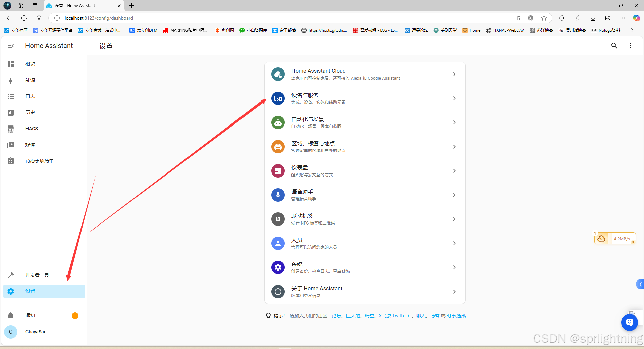The width and height of the screenshot is (644, 349).
Task: Collapse the Home Assistant sidebar menu
Action: point(11,46)
